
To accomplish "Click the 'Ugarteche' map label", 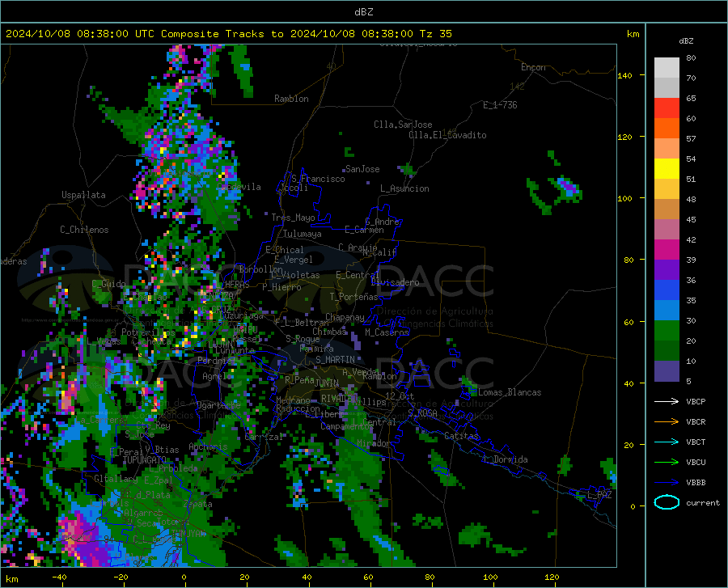I will point(218,405).
